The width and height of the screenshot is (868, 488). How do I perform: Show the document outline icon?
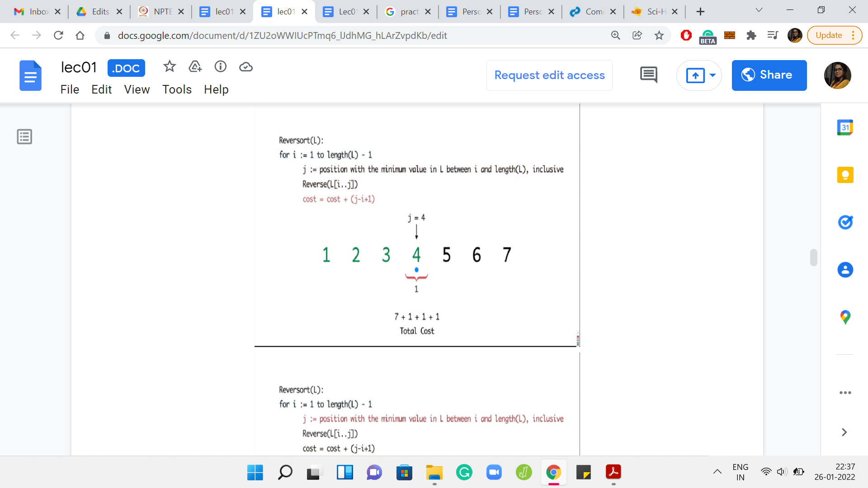click(x=24, y=136)
